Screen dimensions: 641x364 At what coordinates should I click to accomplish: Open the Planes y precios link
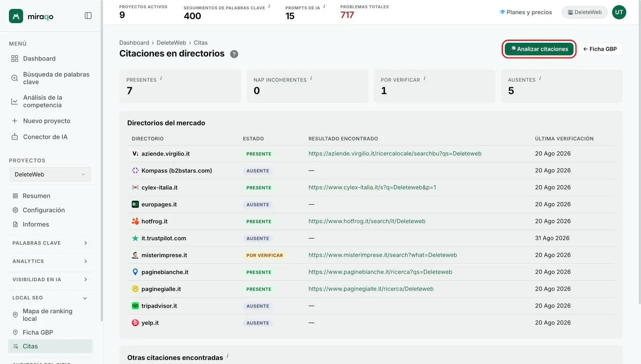(526, 12)
